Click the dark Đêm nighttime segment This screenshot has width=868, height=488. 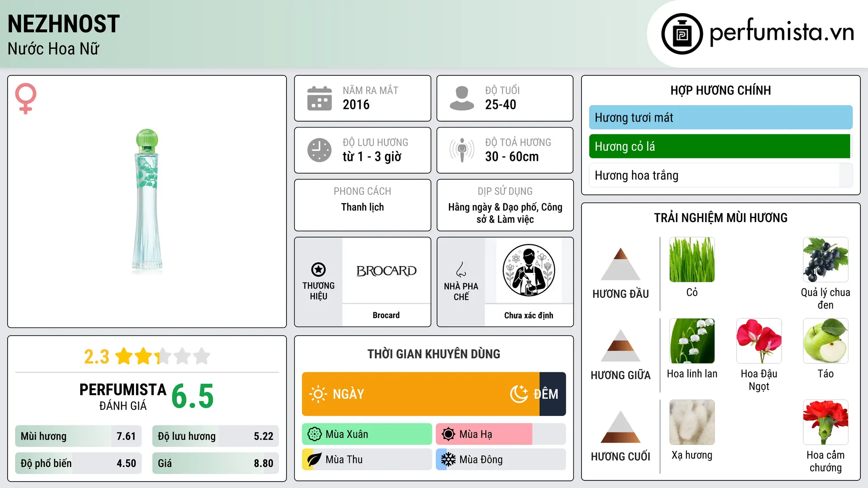[x=553, y=394]
